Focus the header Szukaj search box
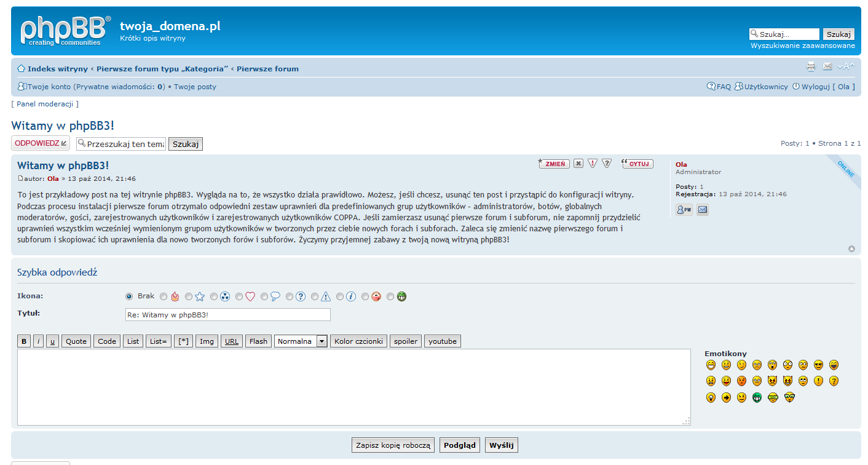This screenshot has width=868, height=465. coord(784,34)
